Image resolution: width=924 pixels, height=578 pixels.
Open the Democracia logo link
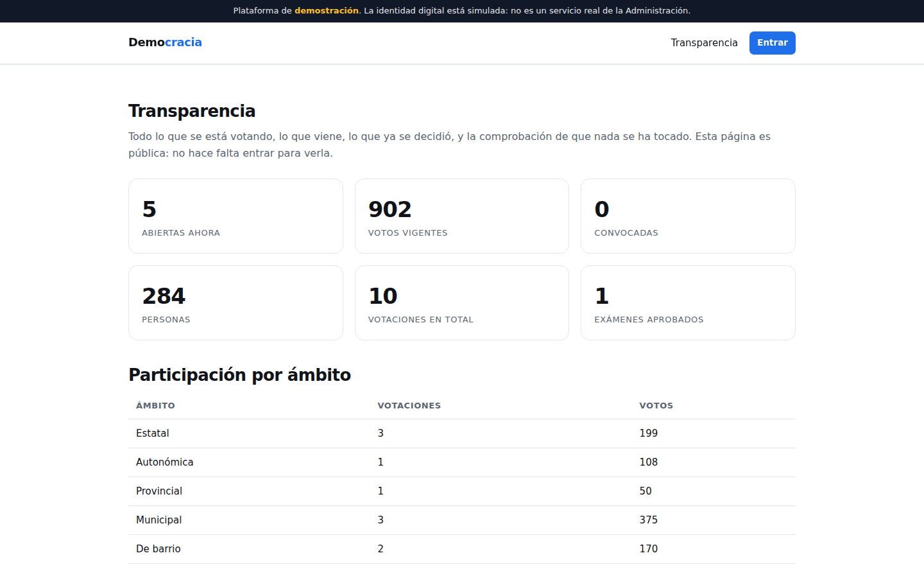click(165, 42)
